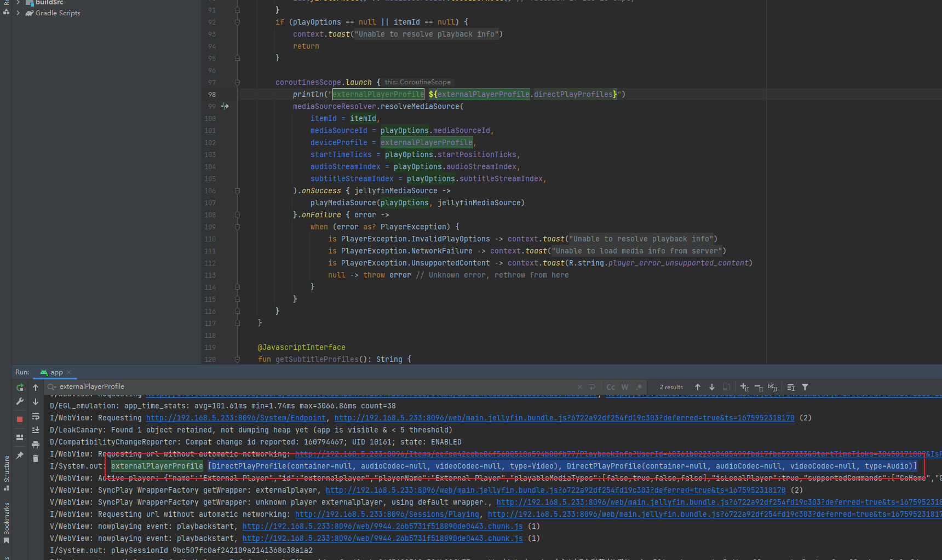Click the up the stack trace arrow
This screenshot has height=560, width=942.
click(x=36, y=388)
